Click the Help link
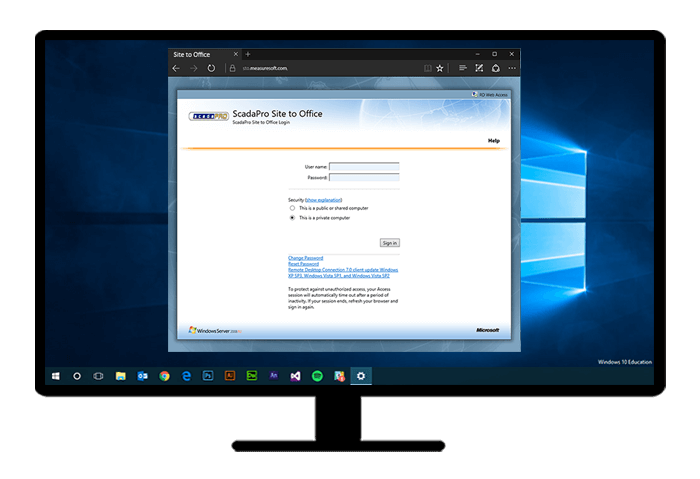Screen dimensions: 700x479 494,141
